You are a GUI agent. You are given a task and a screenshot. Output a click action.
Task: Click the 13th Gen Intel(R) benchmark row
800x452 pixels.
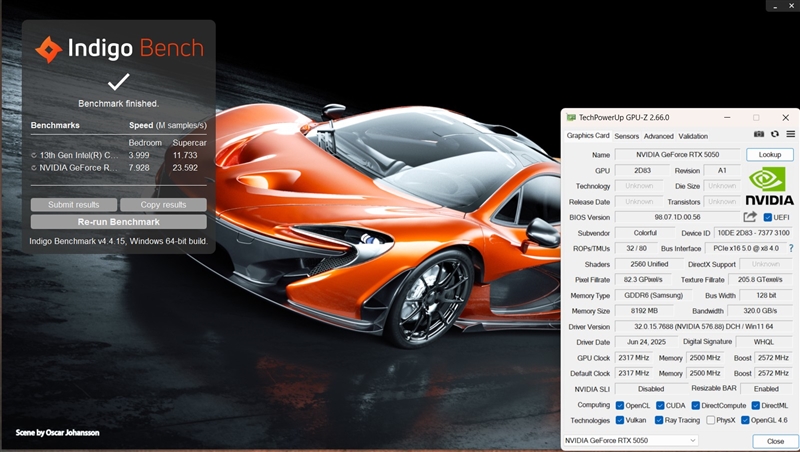118,155
